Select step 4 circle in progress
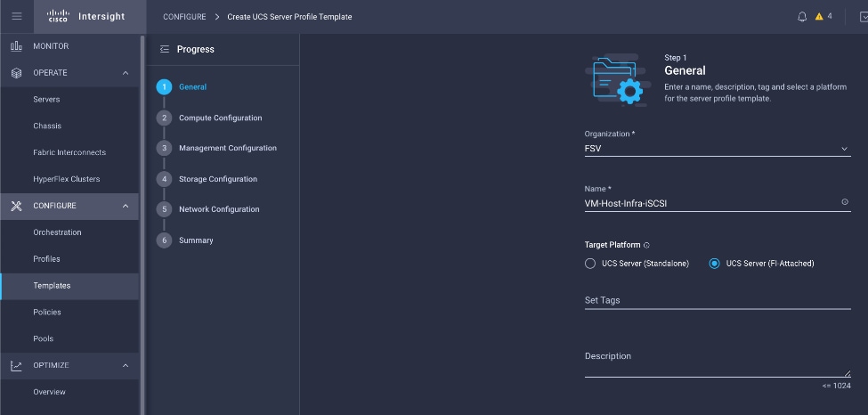The width and height of the screenshot is (868, 415). pyautogui.click(x=164, y=179)
